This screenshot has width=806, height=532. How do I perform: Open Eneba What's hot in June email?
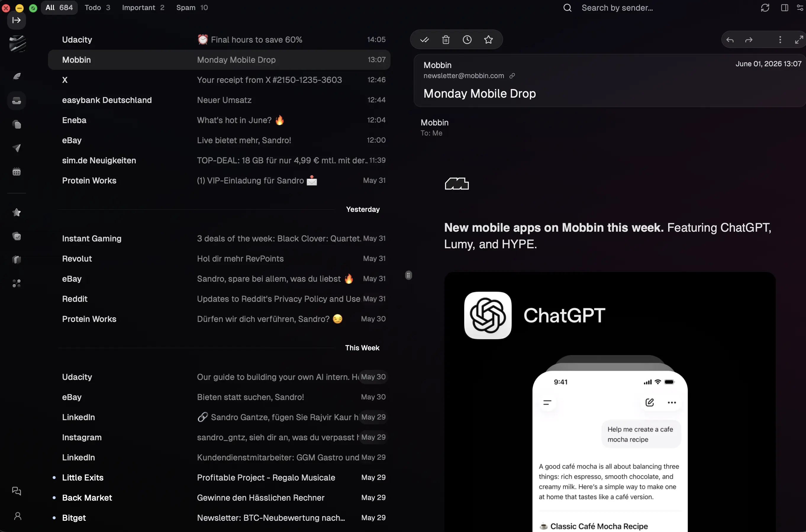coord(219,120)
